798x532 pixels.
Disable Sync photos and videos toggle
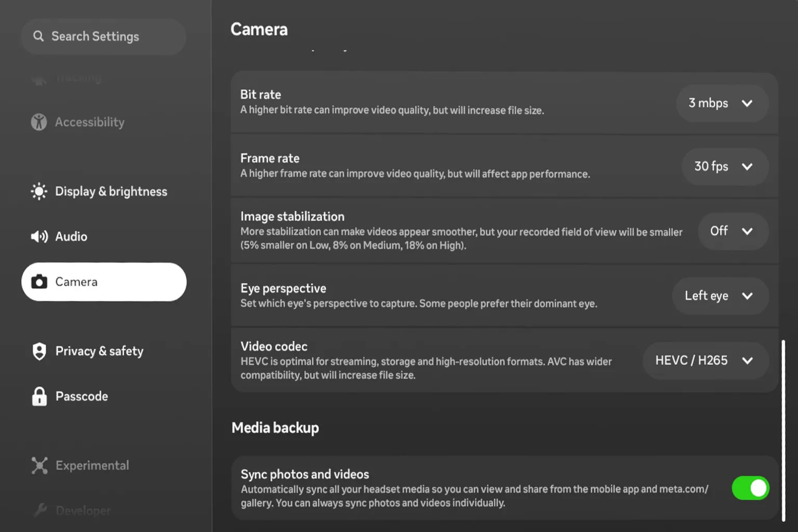(750, 488)
